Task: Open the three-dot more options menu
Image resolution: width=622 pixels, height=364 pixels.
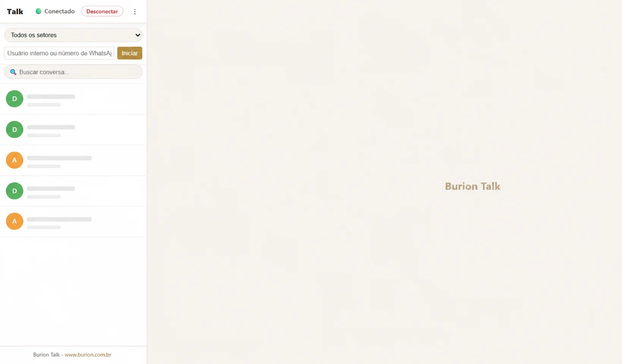Action: click(135, 11)
